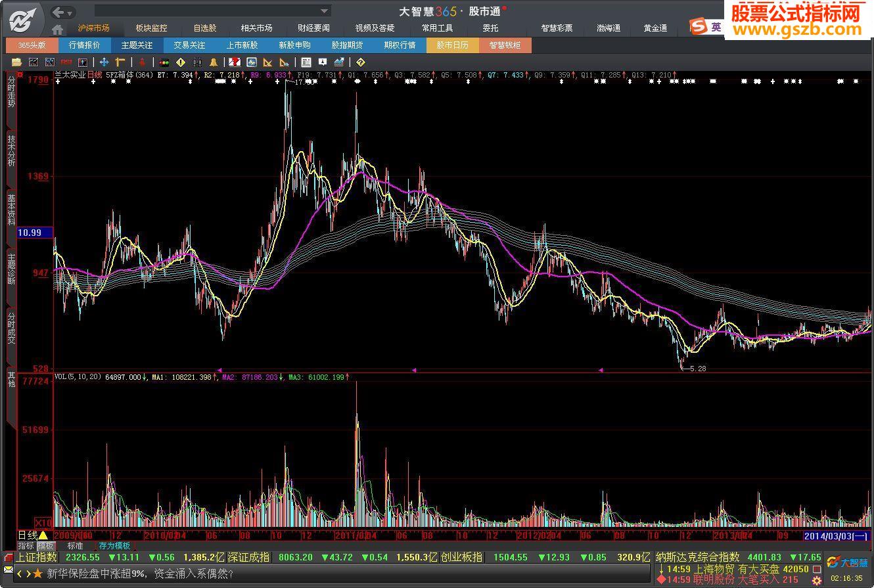Open the 股指期货 page
The image size is (874, 588).
[x=347, y=45]
